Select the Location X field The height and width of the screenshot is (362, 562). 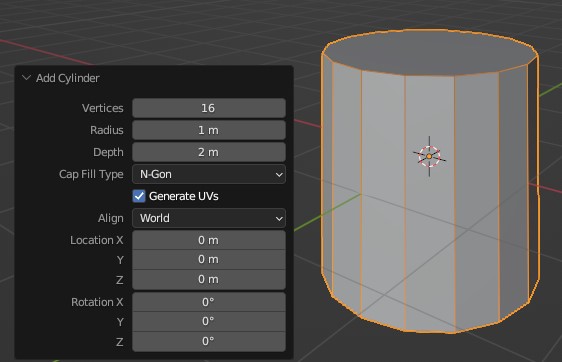coord(209,240)
